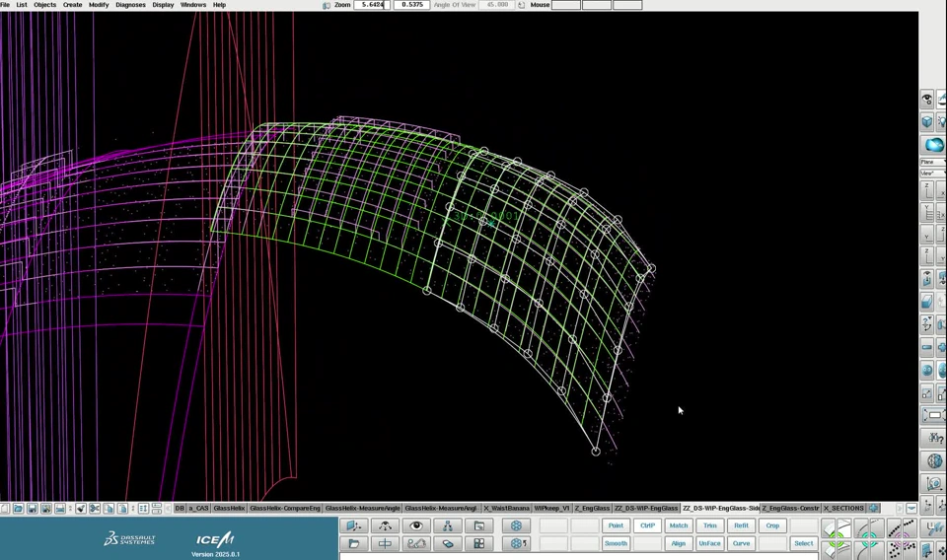Expand the tab list dropdown arrow
This screenshot has height=560, width=947.
[911, 509]
